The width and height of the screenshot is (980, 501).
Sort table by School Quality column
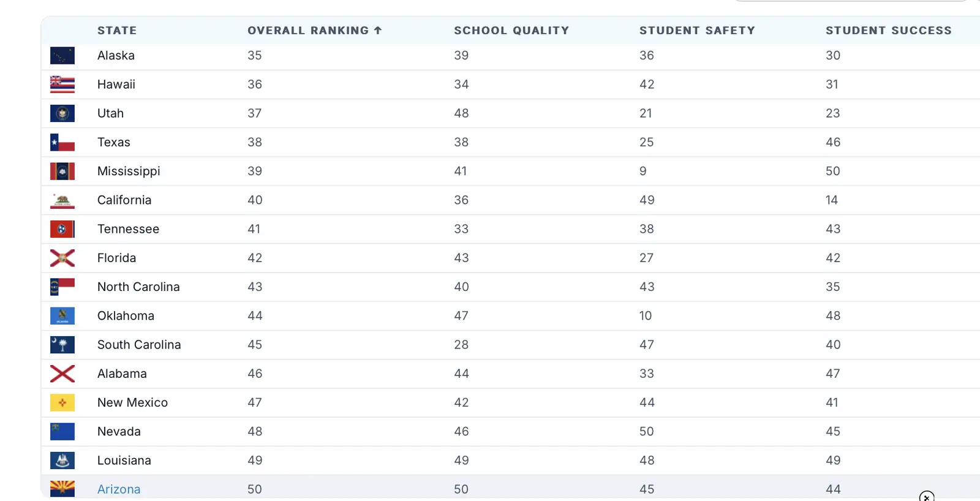click(511, 31)
